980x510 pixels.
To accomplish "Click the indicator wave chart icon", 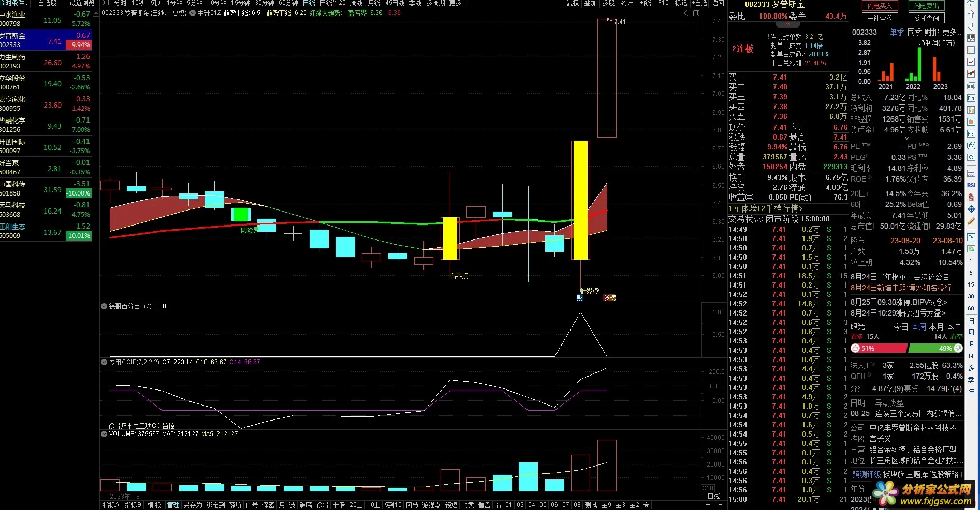I will tap(971, 173).
